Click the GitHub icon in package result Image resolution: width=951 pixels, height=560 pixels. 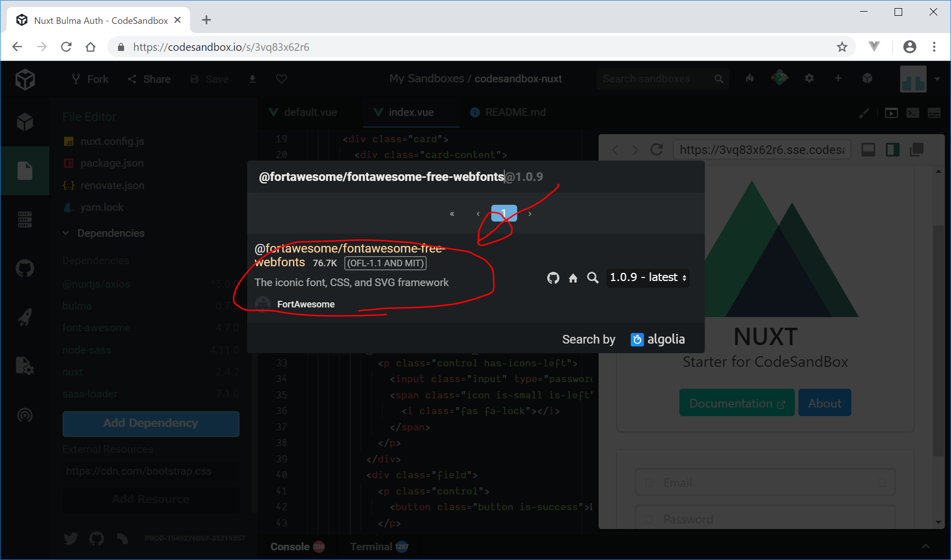tap(553, 278)
